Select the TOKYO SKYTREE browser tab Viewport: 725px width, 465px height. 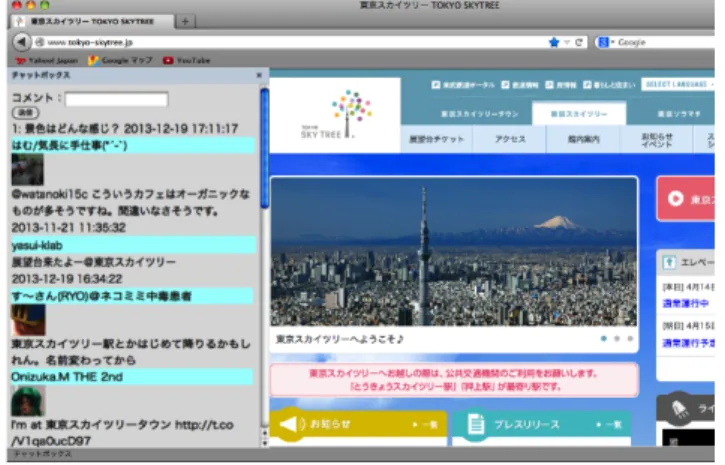94,21
